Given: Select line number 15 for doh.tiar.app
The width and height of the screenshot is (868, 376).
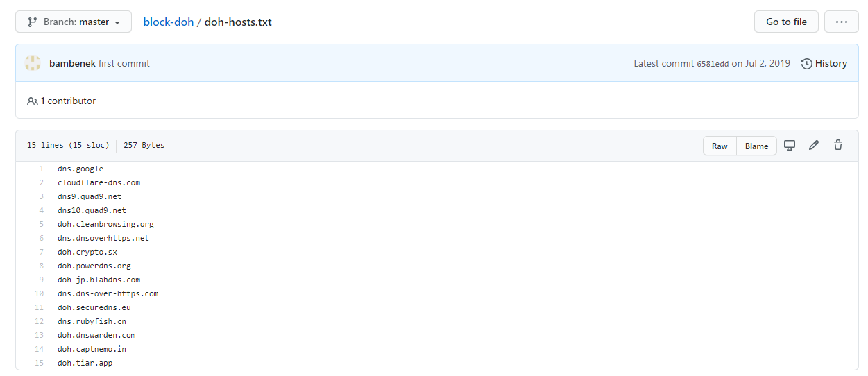Looking at the screenshot, I should (x=39, y=363).
